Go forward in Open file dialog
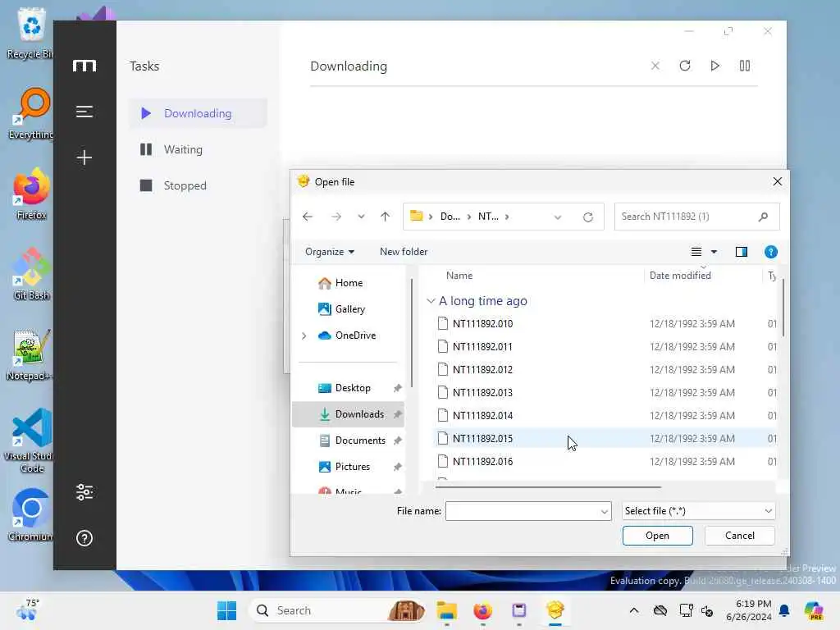Image resolution: width=840 pixels, height=630 pixels. (336, 217)
